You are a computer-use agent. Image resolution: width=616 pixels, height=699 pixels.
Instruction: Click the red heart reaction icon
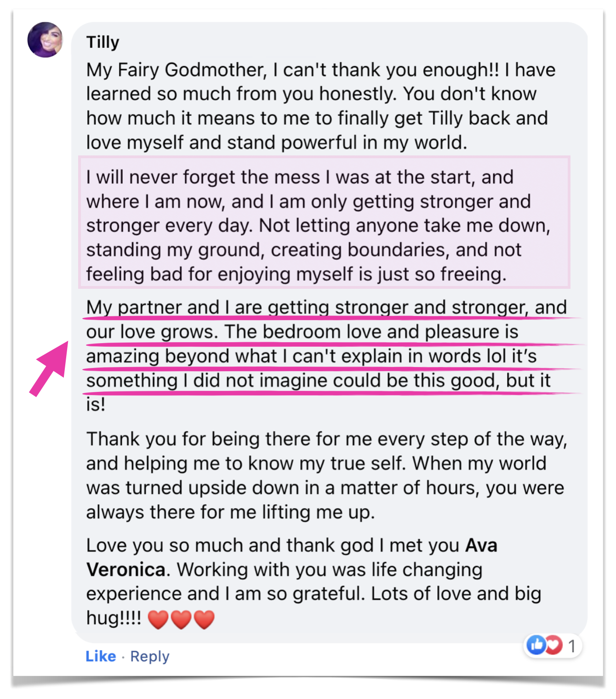coord(554,645)
